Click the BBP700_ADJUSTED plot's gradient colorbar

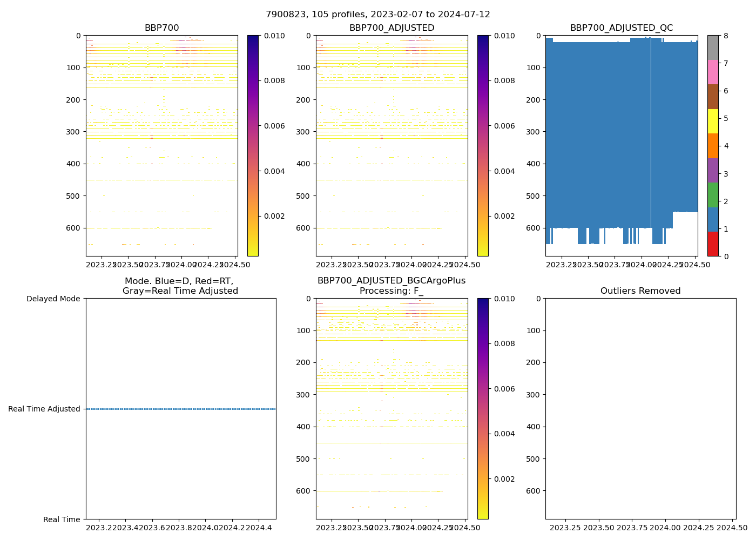[x=483, y=146]
